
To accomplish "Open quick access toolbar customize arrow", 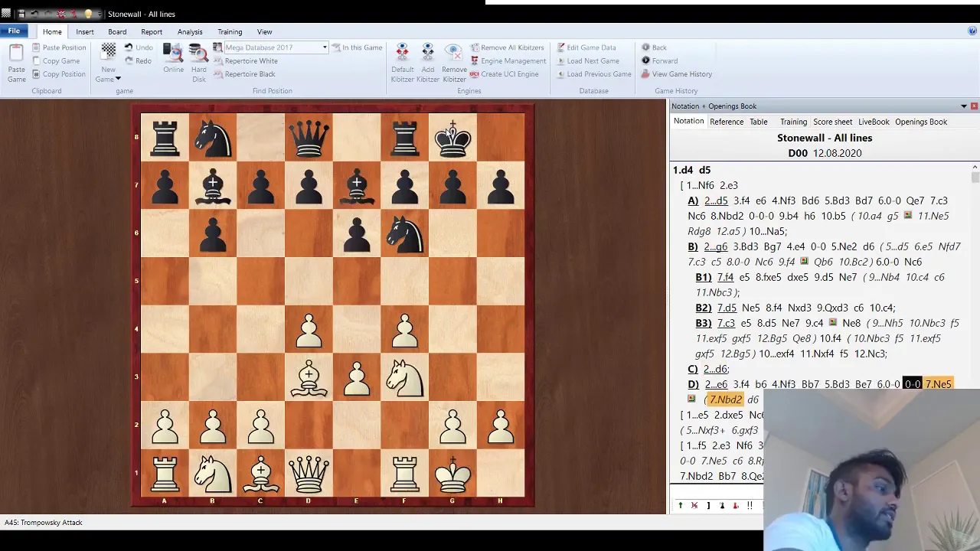I will point(100,14).
